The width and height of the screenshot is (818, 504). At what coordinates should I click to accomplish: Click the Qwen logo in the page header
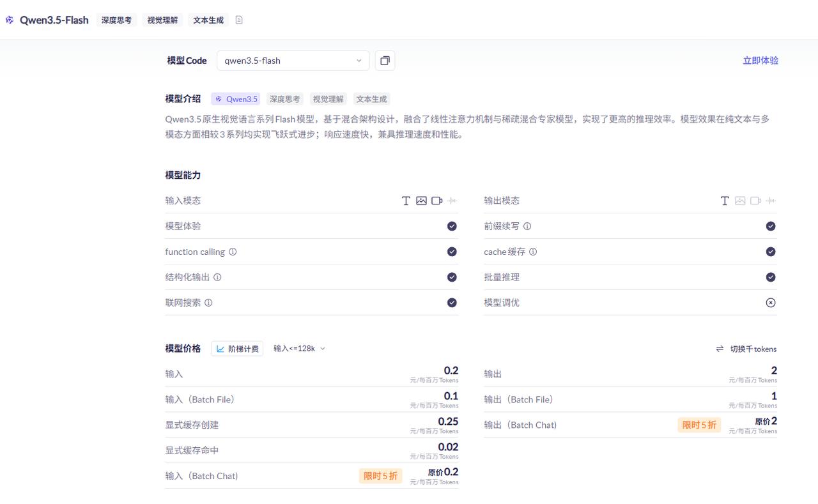point(10,20)
